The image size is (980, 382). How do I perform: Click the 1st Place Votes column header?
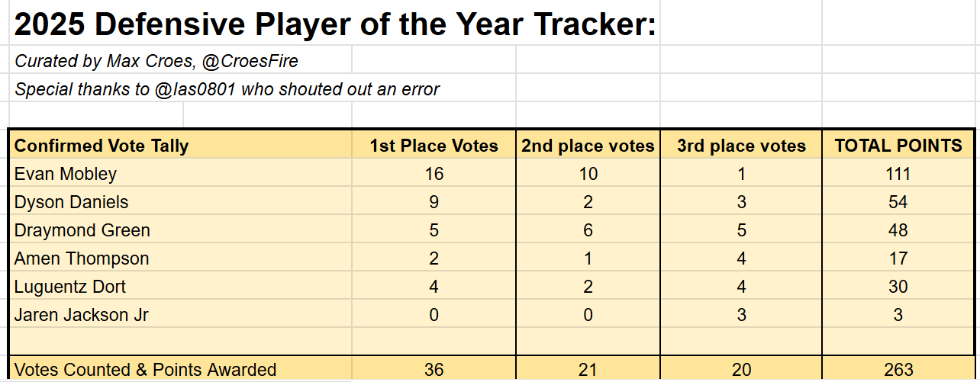pos(434,146)
